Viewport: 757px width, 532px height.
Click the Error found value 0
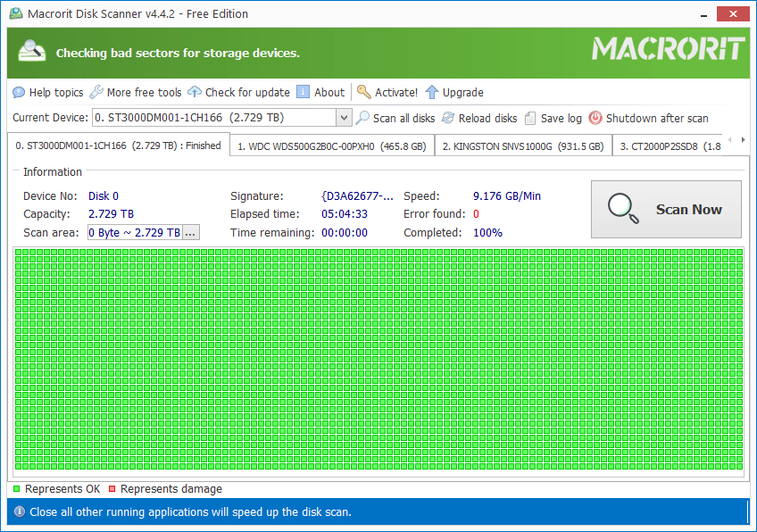coord(476,214)
